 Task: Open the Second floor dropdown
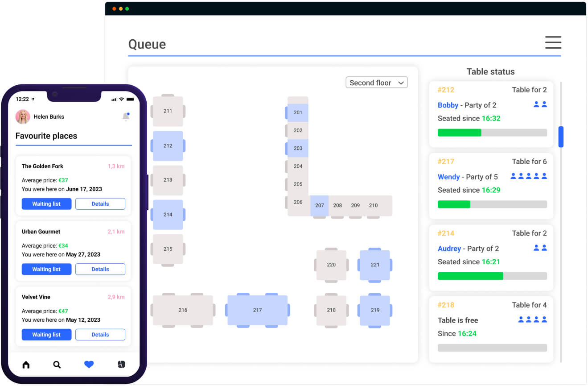tap(376, 83)
